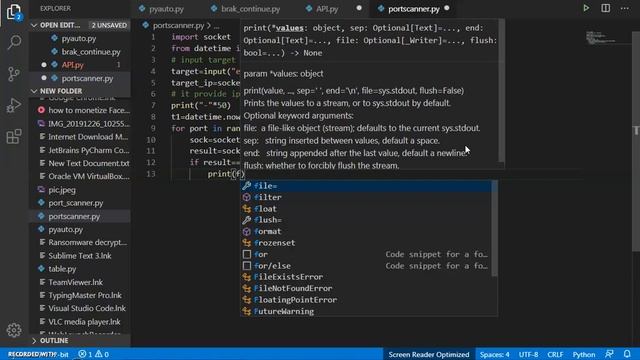The image size is (640, 360).
Task: Choose the FileExistsError suggestion
Action: pyautogui.click(x=366, y=277)
